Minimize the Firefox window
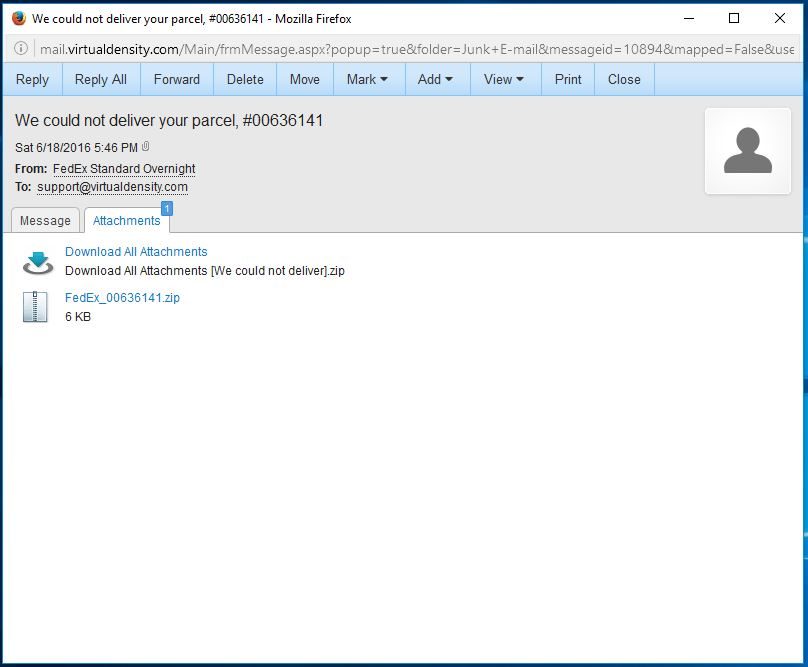Image resolution: width=808 pixels, height=667 pixels. coord(689,19)
